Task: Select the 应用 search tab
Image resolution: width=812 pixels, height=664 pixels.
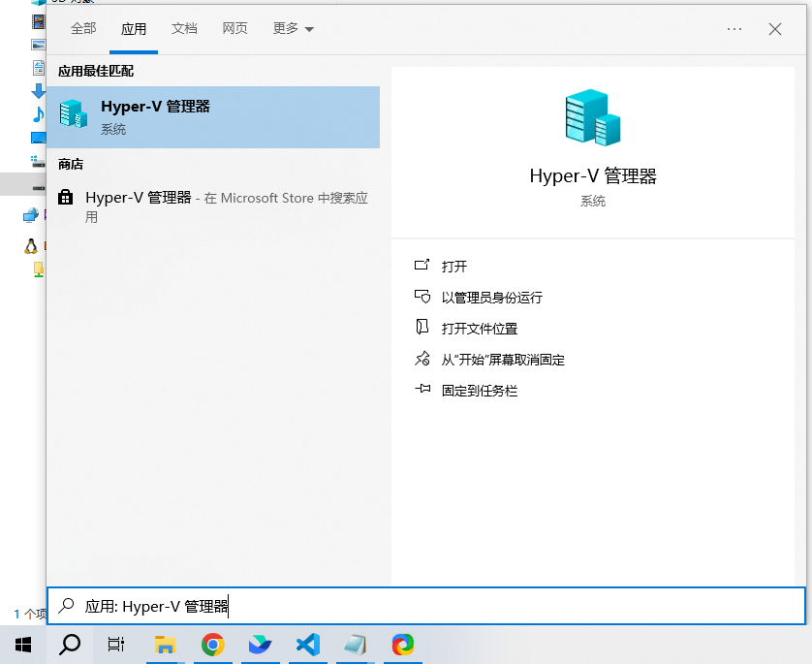Action: tap(134, 28)
